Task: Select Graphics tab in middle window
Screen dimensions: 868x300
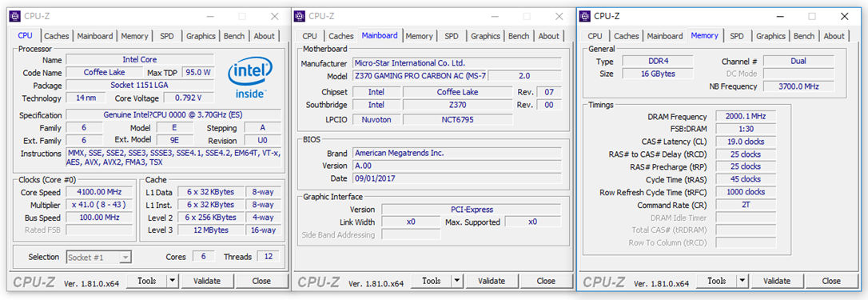Action: (485, 36)
